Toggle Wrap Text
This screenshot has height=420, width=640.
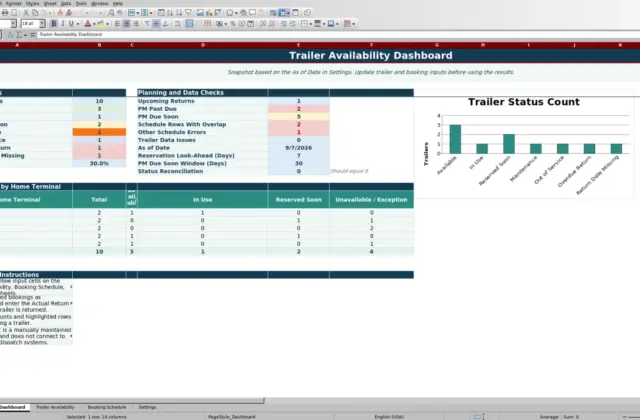pos(177,24)
